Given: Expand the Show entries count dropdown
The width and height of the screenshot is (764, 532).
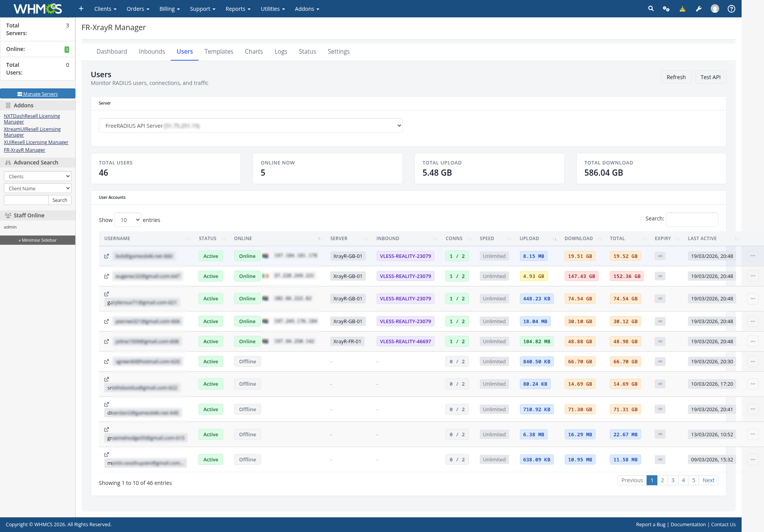Looking at the screenshot, I should coord(128,220).
